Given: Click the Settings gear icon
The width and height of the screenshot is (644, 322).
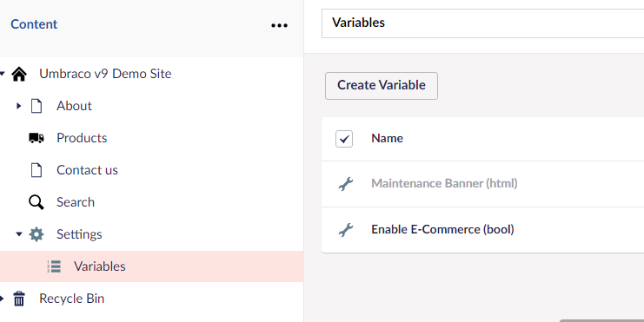Looking at the screenshot, I should (37, 234).
